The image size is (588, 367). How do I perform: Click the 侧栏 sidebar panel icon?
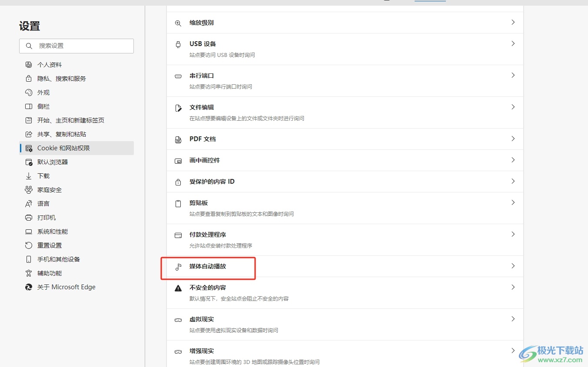(x=29, y=106)
